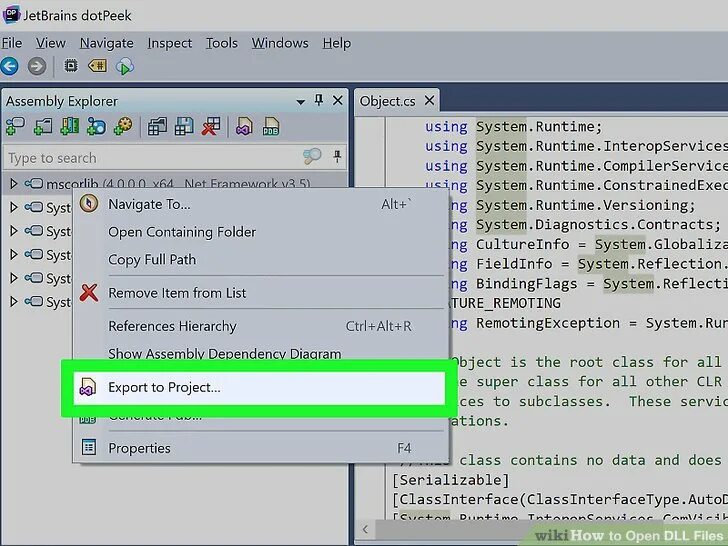Close the Object.cs tab
Viewport: 728px width, 546px height.
[429, 100]
